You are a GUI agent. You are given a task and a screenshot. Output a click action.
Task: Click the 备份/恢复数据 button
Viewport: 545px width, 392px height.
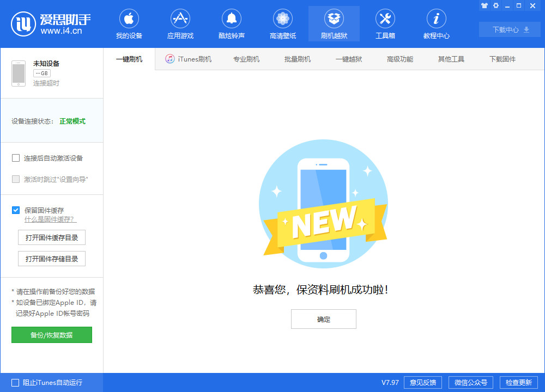click(x=51, y=335)
